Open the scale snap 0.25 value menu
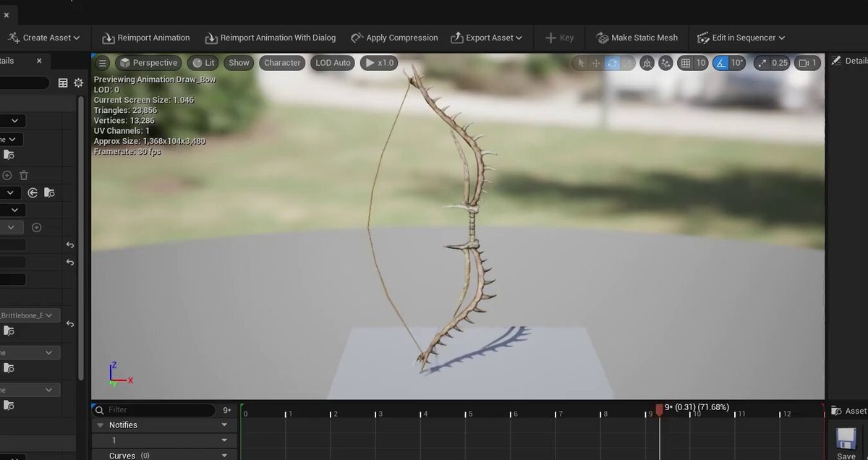This screenshot has height=460, width=868. (x=780, y=63)
